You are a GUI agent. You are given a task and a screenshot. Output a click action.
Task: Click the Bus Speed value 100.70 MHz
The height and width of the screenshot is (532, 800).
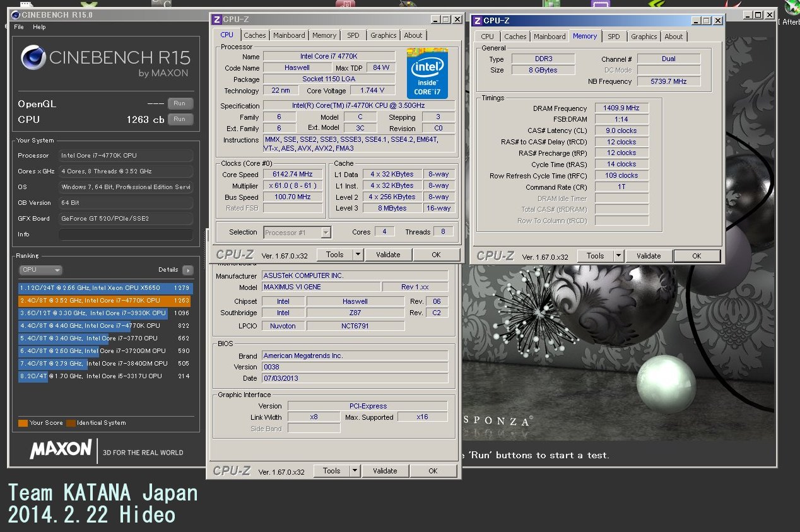[293, 197]
